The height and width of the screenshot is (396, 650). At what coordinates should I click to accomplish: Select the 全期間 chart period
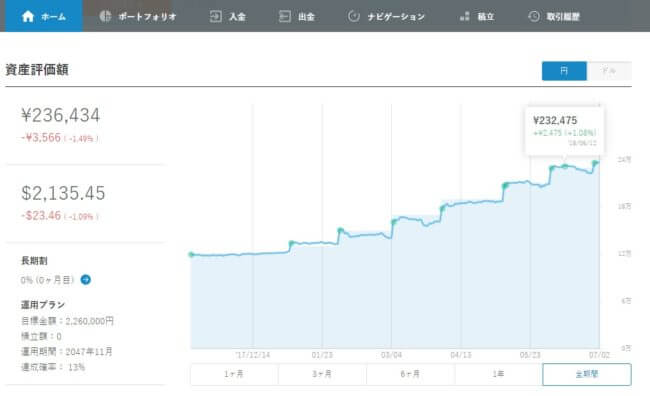(587, 374)
